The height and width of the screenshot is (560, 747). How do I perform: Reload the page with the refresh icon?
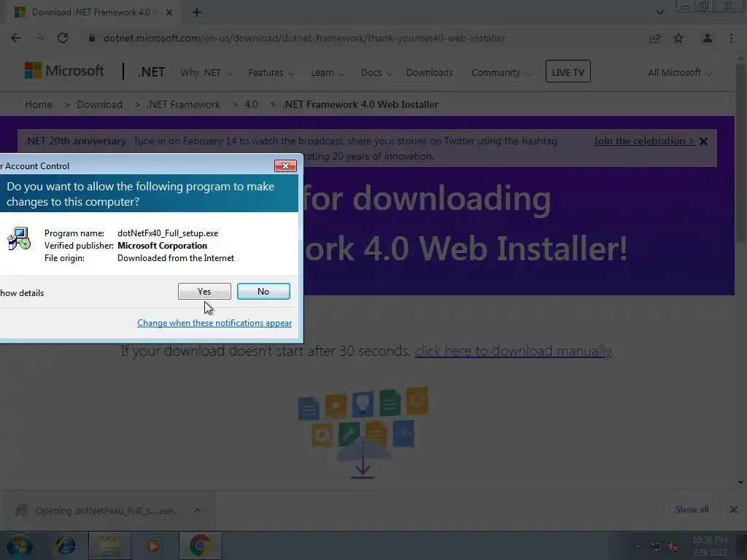pyautogui.click(x=63, y=38)
